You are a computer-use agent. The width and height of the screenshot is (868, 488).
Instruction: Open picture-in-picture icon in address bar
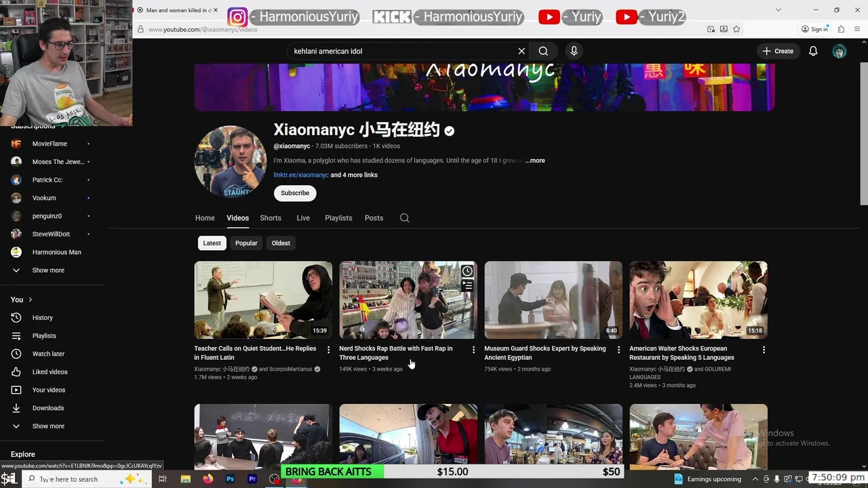[x=711, y=29]
